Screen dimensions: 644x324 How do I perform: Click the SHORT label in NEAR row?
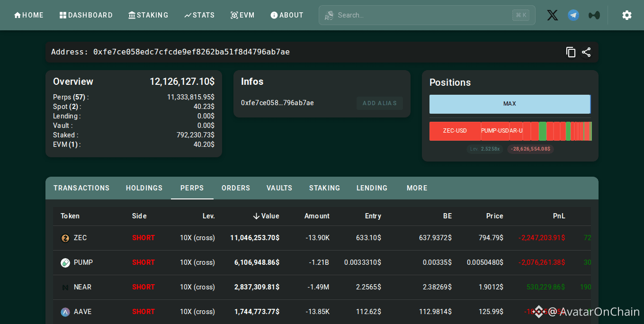(143, 287)
